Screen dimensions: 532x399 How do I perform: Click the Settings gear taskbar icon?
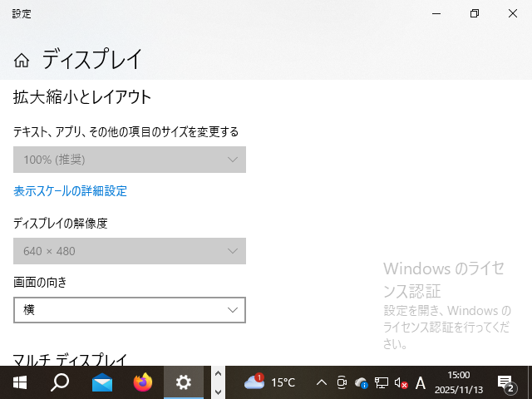point(184,382)
